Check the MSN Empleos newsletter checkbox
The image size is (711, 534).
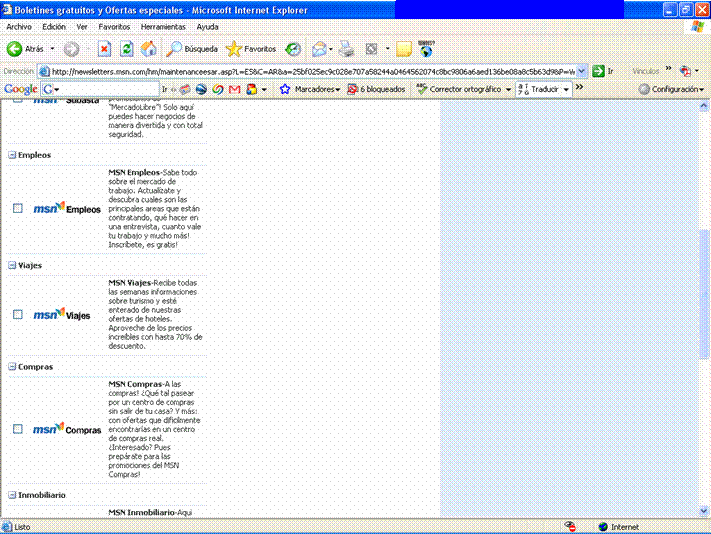pos(17,208)
